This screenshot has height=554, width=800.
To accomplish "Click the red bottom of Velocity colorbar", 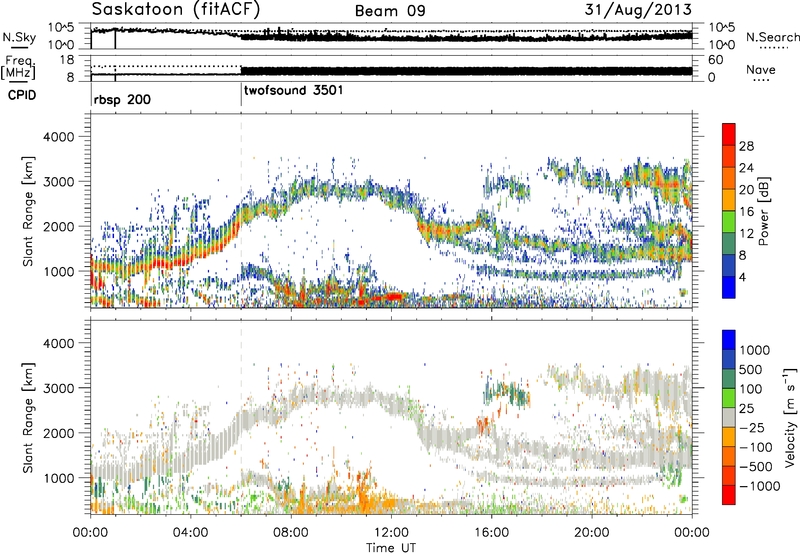I will tap(729, 495).
